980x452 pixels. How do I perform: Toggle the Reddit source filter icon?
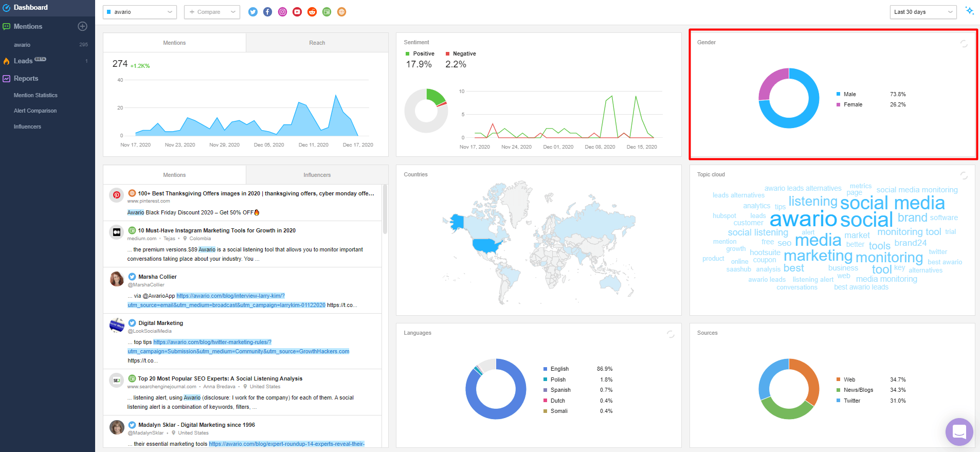312,12
